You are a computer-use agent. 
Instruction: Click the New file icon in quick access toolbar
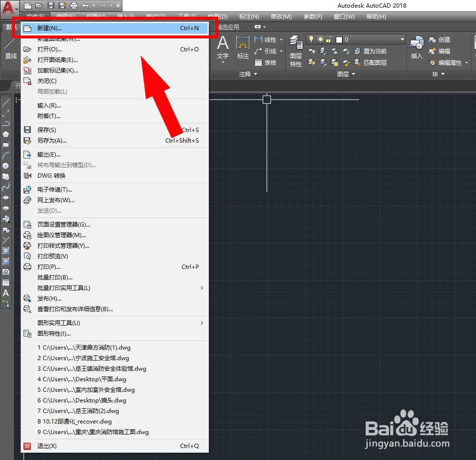(x=28, y=5)
